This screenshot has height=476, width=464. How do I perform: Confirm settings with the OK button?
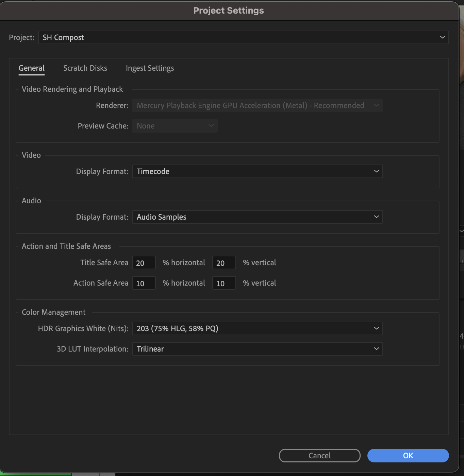click(408, 456)
